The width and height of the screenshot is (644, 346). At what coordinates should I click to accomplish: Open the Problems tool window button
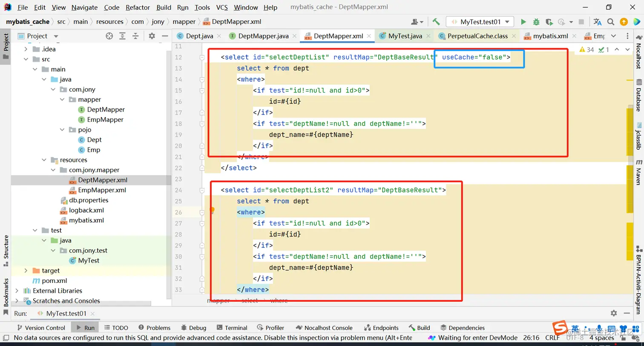[154, 328]
